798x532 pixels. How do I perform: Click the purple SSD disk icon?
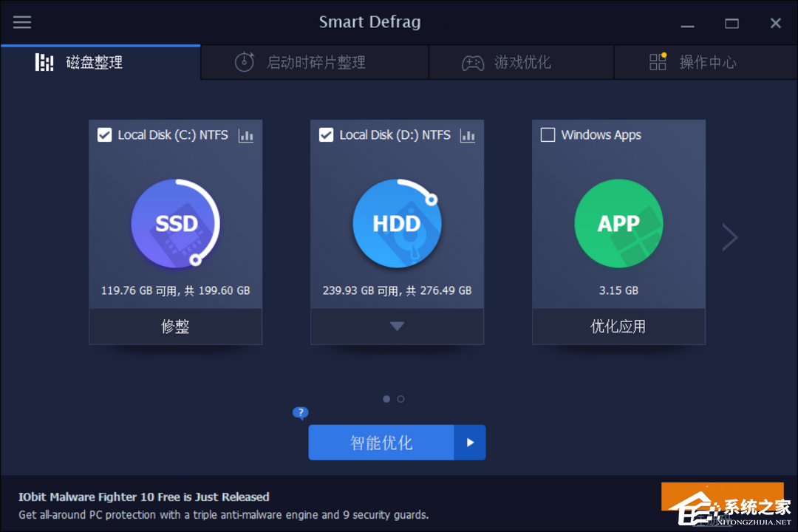point(176,223)
